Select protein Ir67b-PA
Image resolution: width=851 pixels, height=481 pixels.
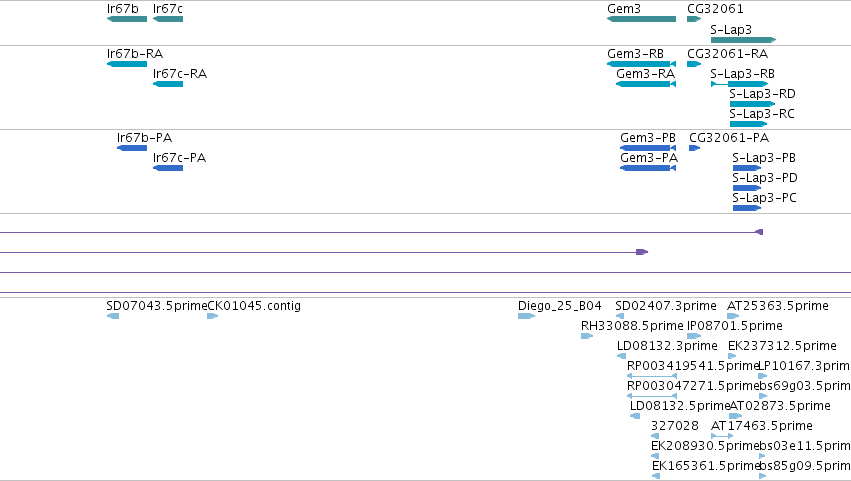click(x=132, y=148)
